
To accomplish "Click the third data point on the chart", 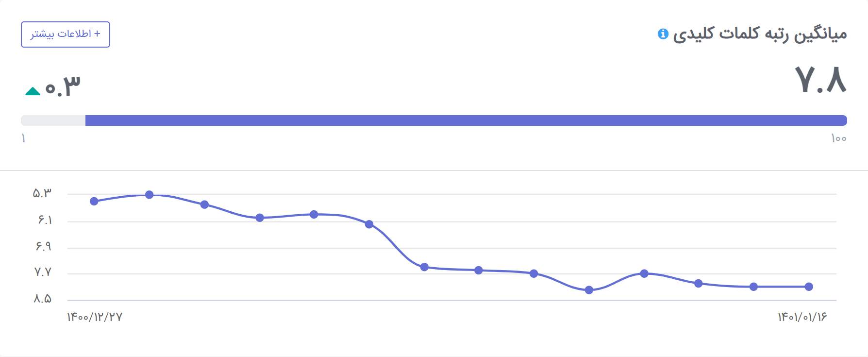I will click(204, 204).
